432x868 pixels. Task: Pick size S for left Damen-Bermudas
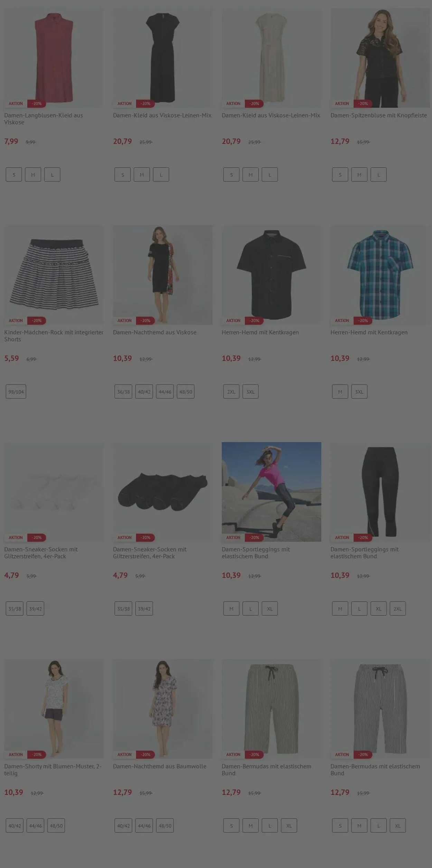click(x=231, y=826)
